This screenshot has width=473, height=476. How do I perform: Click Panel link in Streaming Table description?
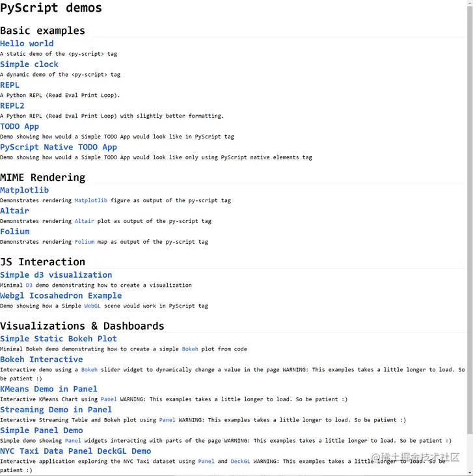[167, 420]
